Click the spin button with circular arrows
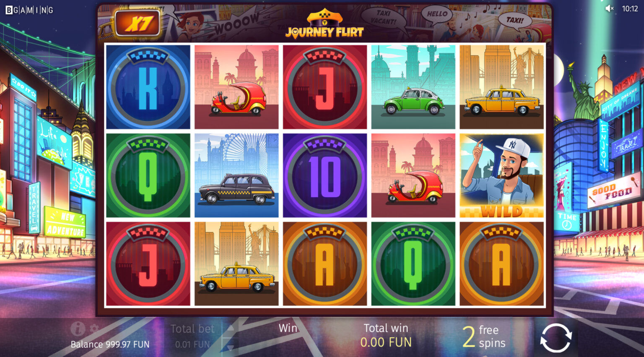The height and width of the screenshot is (357, 644). coord(556,337)
